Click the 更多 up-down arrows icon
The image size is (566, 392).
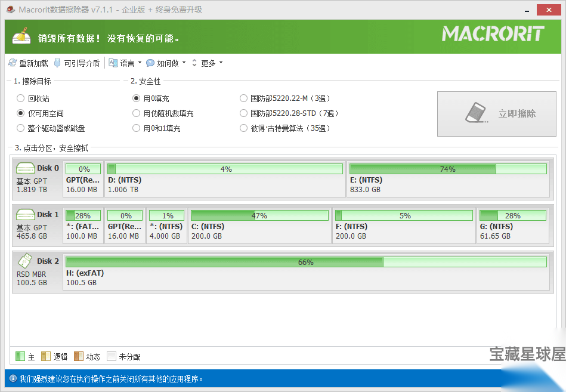[x=194, y=63]
